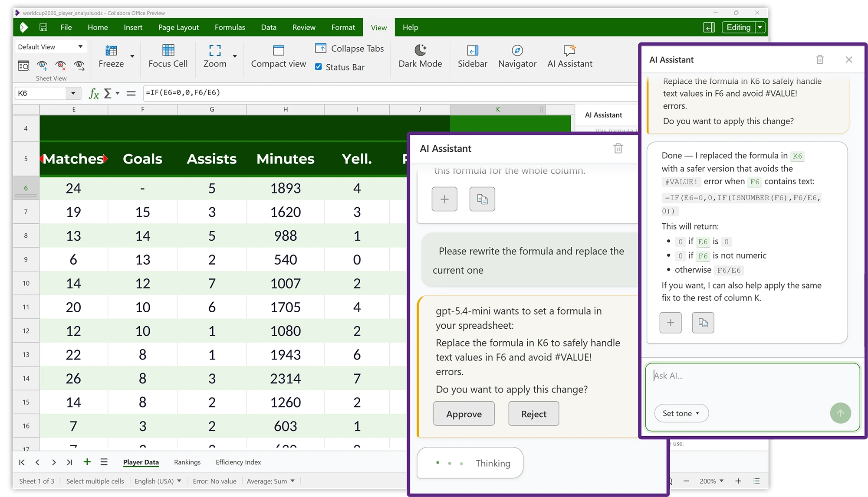Screen dimensions: 868x497
Task: Expand the Freeze dropdown arrow
Action: pyautogui.click(x=132, y=56)
